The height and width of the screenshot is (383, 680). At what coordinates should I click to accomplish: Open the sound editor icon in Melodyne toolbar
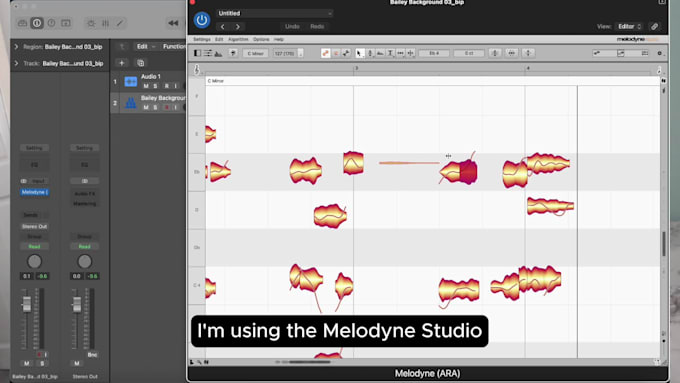pos(218,53)
